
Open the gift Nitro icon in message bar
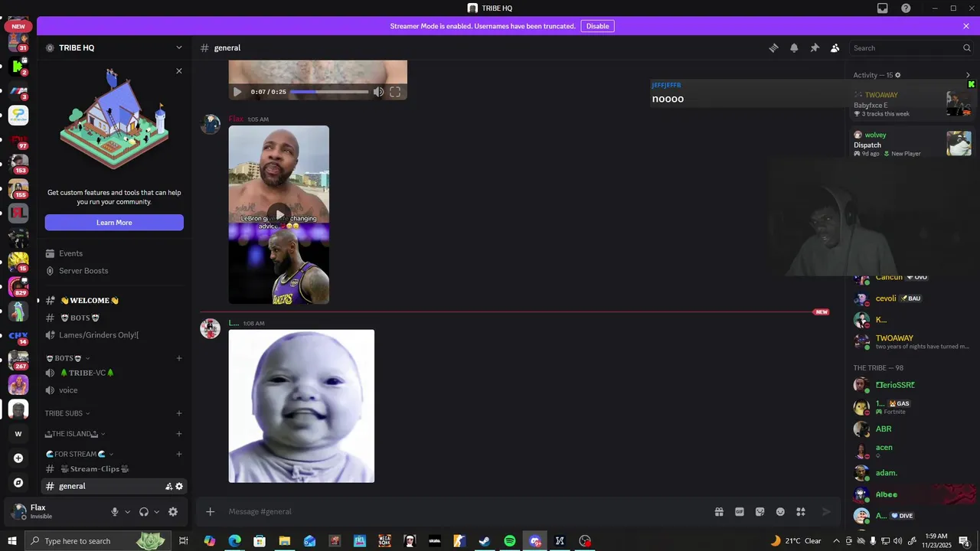(719, 511)
